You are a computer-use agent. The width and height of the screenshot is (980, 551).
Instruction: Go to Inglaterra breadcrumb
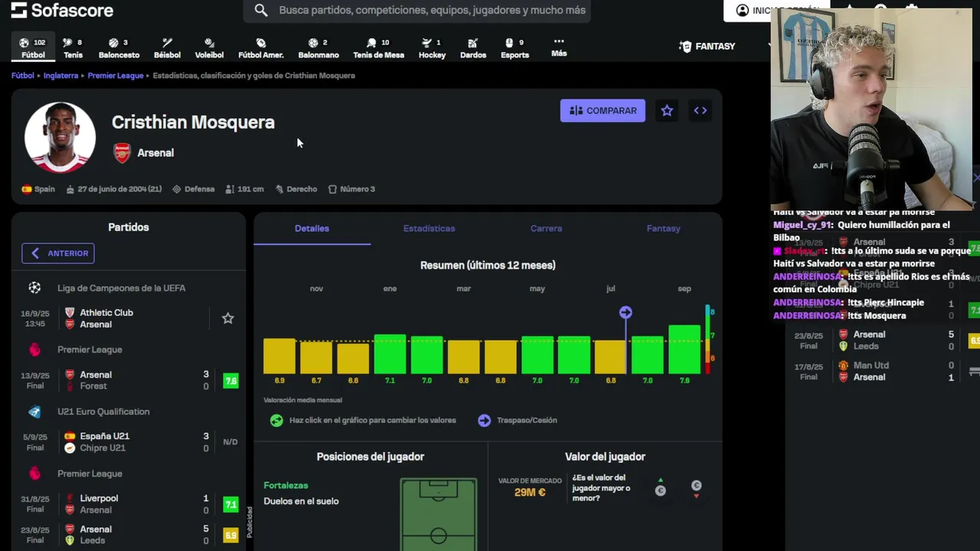pos(60,76)
